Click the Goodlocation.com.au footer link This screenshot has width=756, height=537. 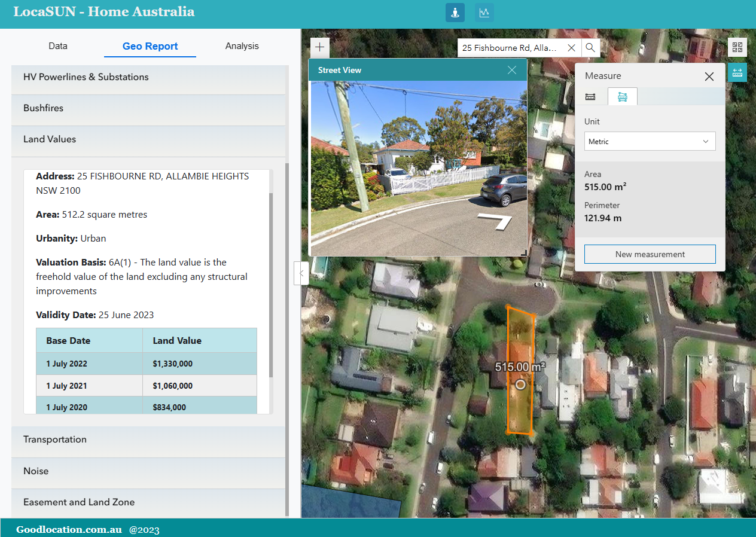pyautogui.click(x=69, y=530)
